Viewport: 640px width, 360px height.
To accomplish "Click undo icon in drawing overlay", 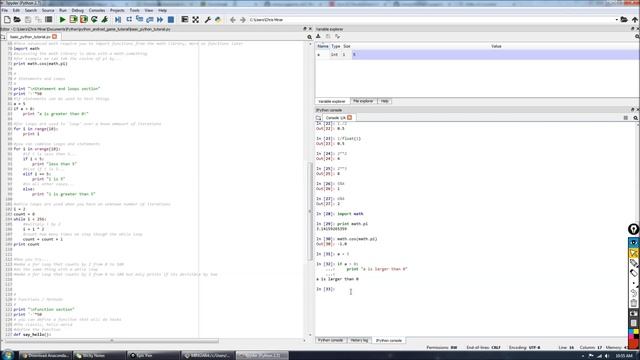I will 633,293.
